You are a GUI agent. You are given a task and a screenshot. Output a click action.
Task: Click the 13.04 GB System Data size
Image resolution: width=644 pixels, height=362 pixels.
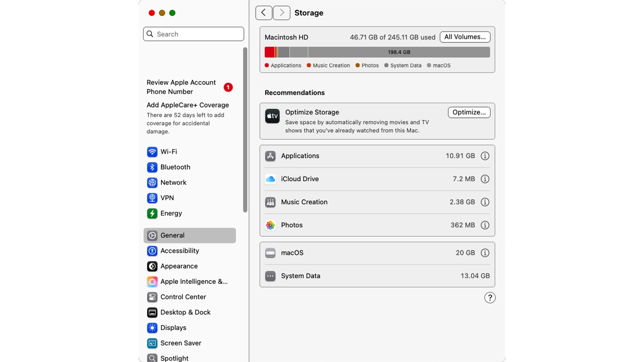[x=475, y=276]
